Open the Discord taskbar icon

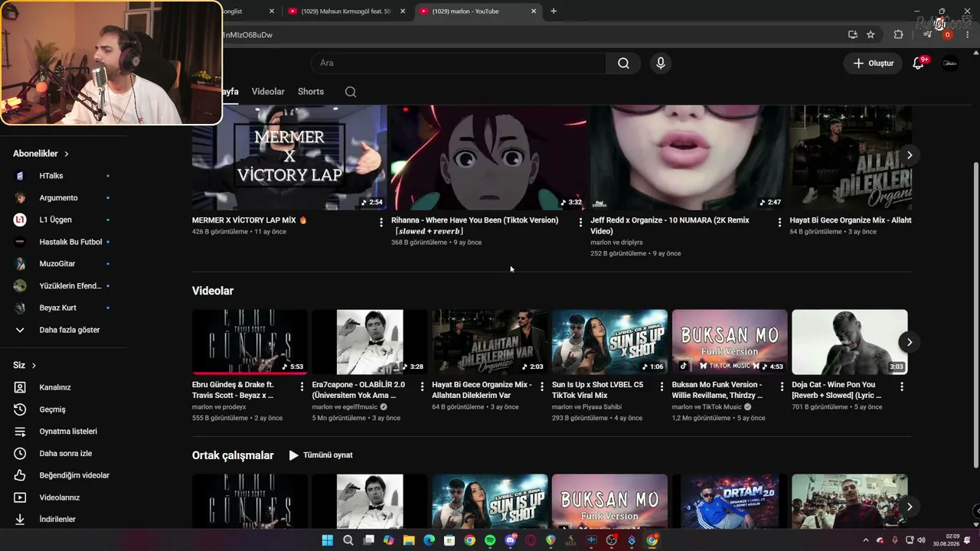click(511, 540)
